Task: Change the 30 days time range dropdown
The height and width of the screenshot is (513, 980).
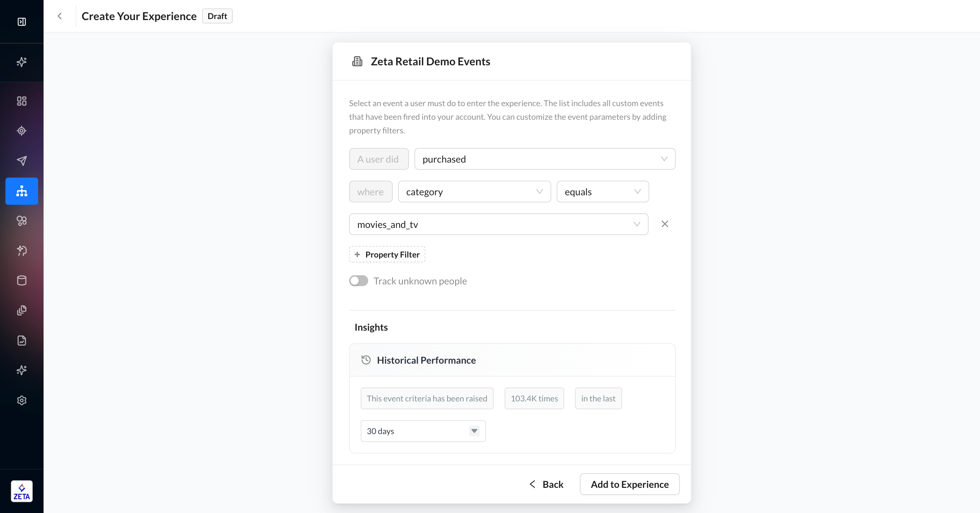Action: tap(423, 431)
